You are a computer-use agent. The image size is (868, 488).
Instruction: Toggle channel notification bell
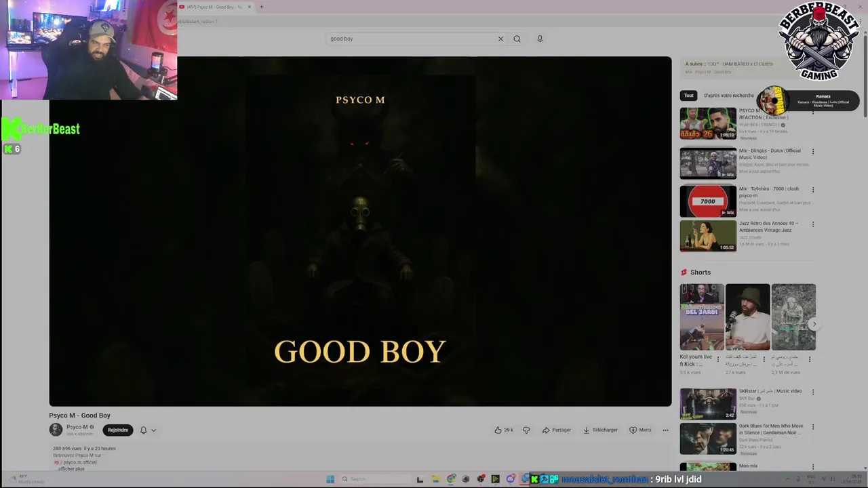(x=143, y=430)
